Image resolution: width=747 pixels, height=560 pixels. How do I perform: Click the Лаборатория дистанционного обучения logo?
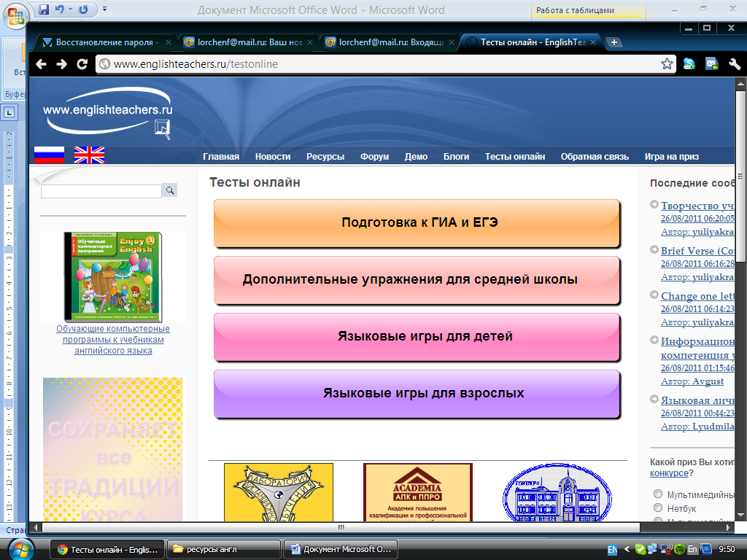278,492
